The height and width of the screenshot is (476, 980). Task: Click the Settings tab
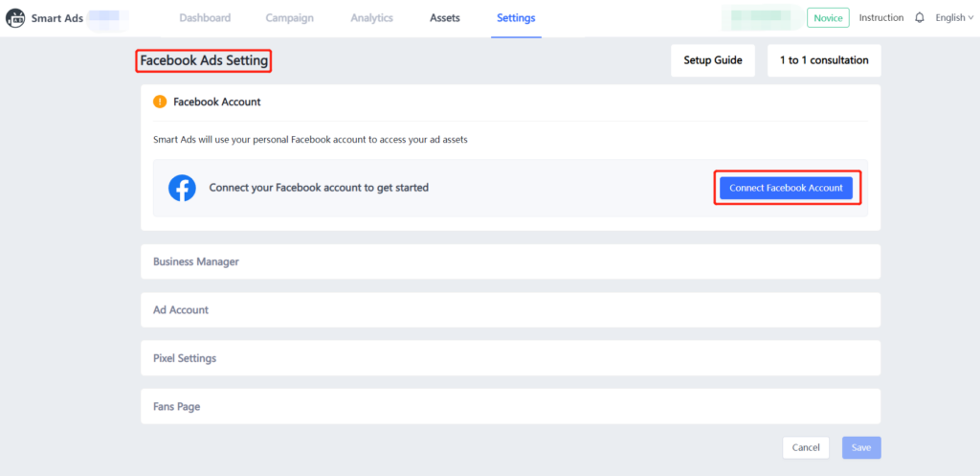(x=516, y=18)
